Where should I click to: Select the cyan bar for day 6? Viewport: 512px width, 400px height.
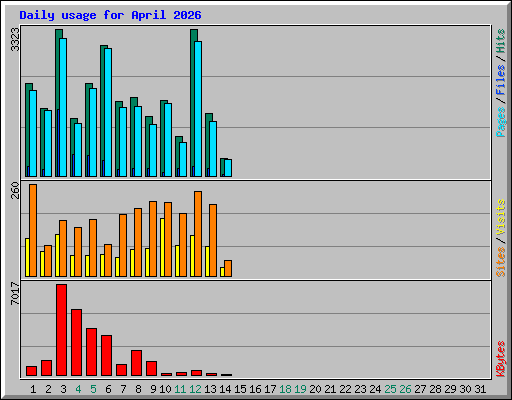click(108, 112)
